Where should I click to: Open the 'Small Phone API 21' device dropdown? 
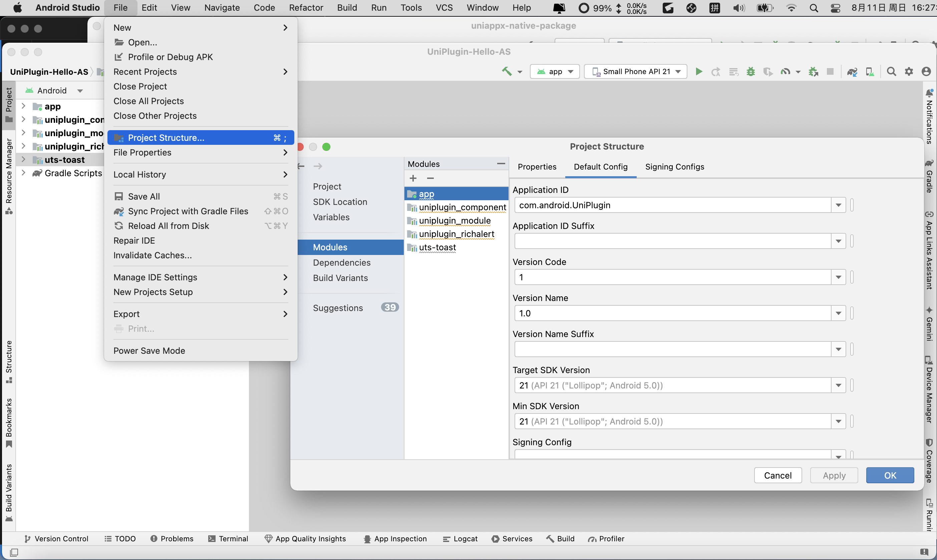(x=636, y=71)
